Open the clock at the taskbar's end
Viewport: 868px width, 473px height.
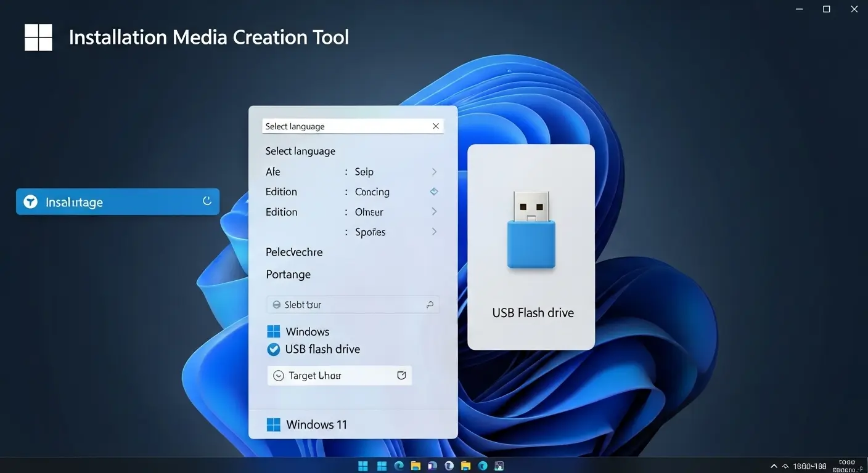pyautogui.click(x=848, y=465)
